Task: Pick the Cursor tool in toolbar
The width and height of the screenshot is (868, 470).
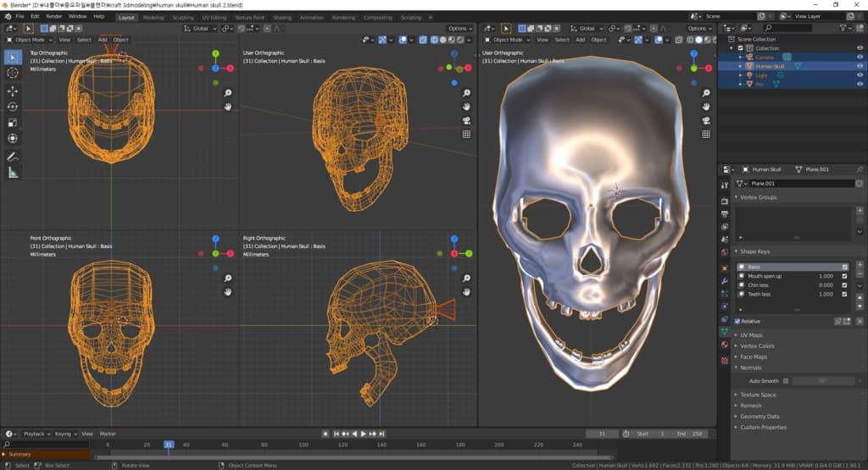Action: (13, 73)
